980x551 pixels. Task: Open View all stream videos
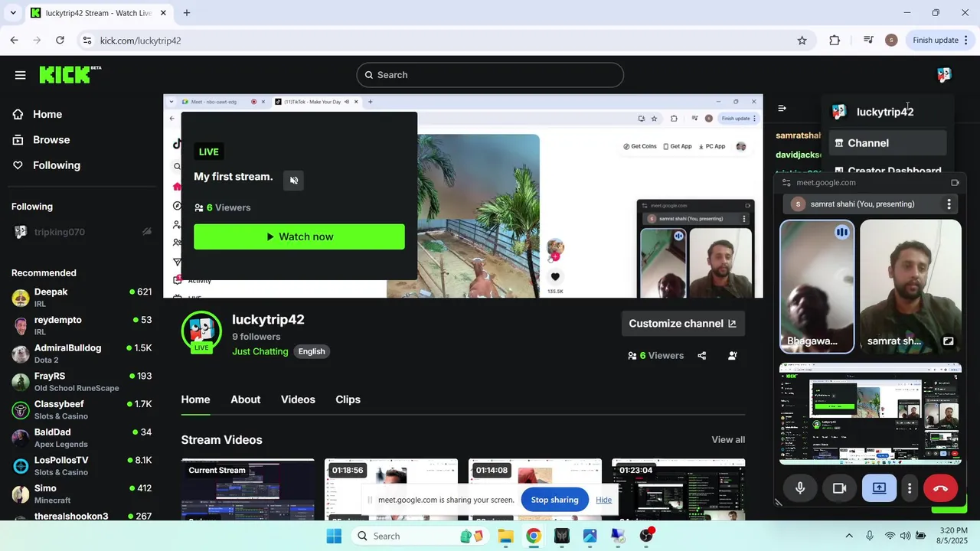tap(728, 440)
